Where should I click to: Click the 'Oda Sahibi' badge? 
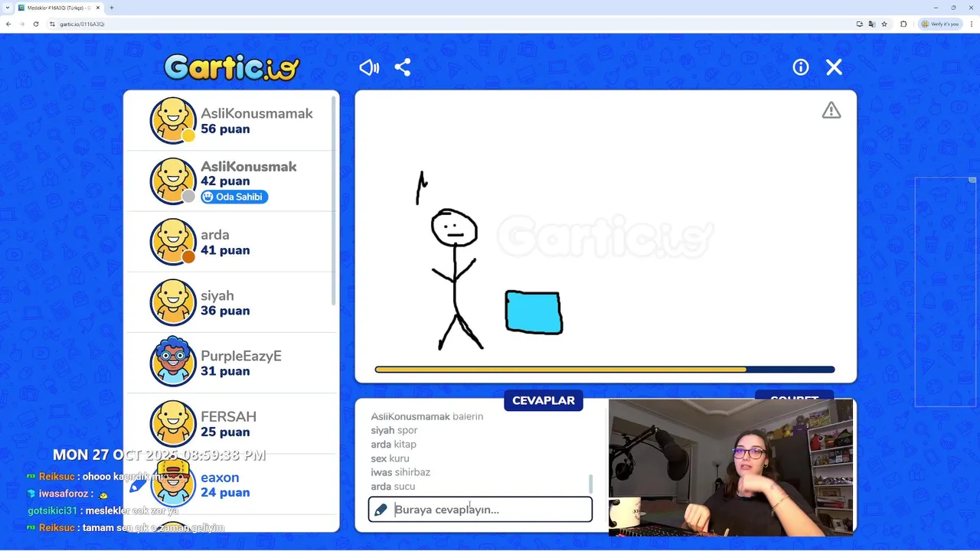click(234, 197)
